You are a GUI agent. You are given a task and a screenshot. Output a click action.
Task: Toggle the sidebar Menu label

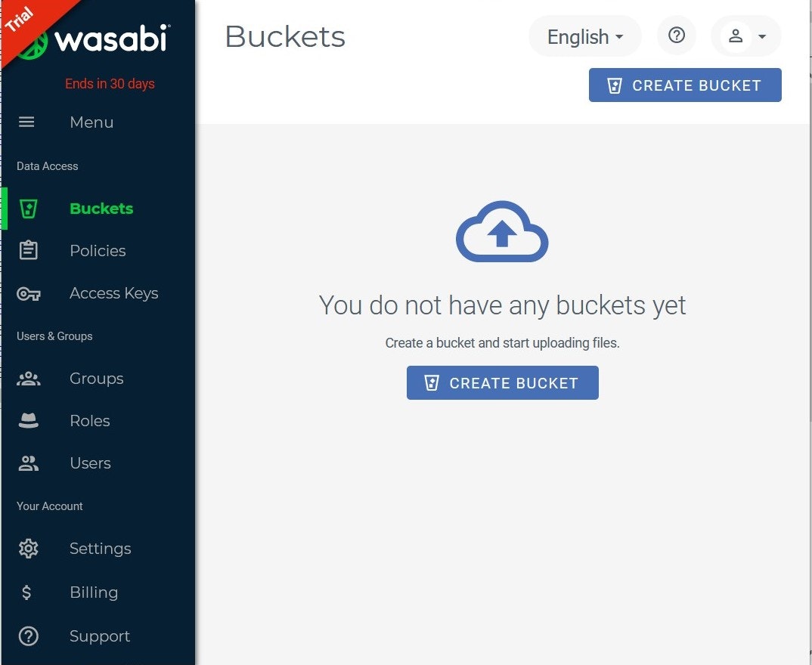(91, 122)
